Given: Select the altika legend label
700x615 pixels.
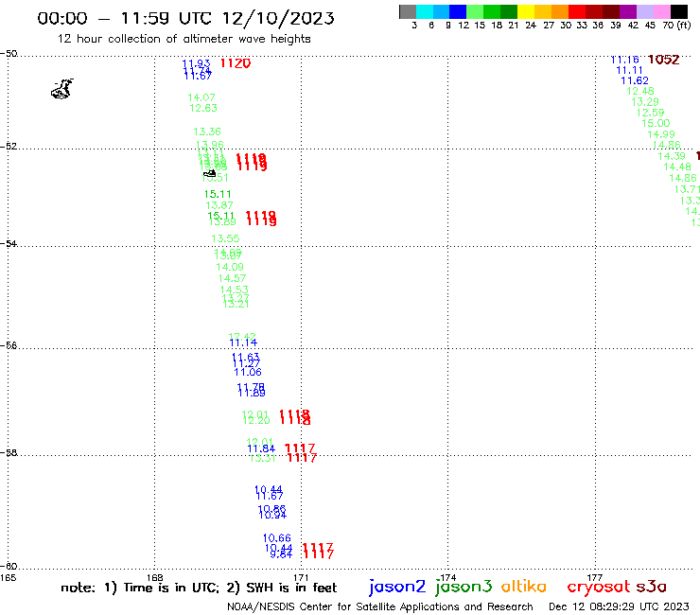Looking at the screenshot, I should (524, 587).
